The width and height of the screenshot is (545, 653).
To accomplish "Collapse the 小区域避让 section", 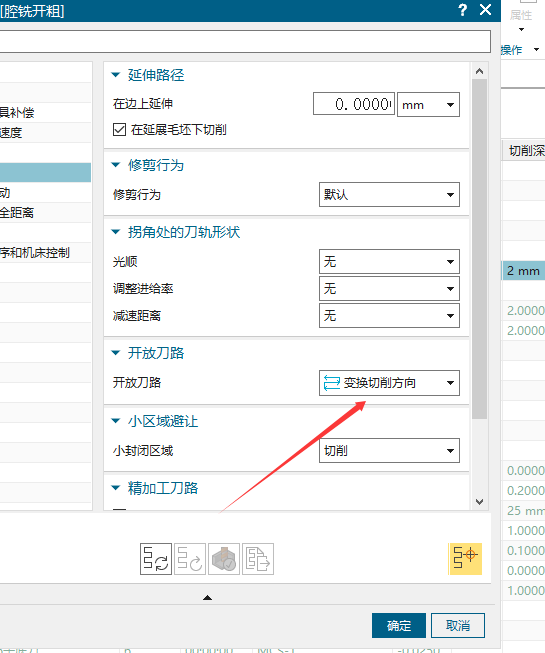I will (x=116, y=421).
